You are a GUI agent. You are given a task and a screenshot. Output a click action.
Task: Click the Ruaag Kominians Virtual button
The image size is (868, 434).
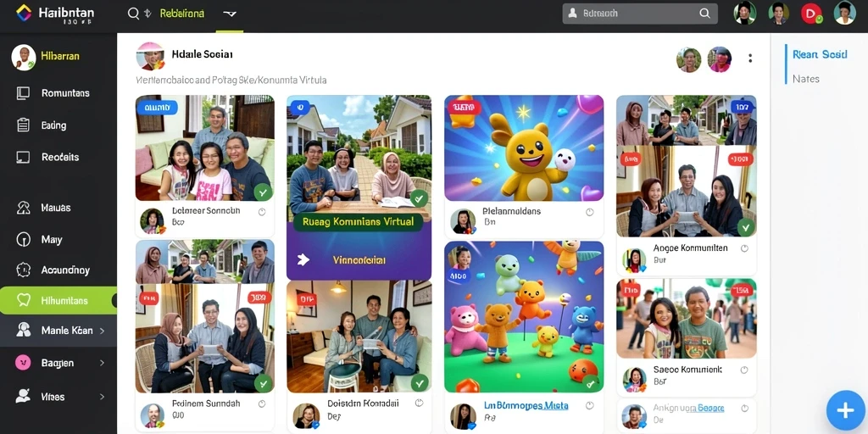click(359, 222)
